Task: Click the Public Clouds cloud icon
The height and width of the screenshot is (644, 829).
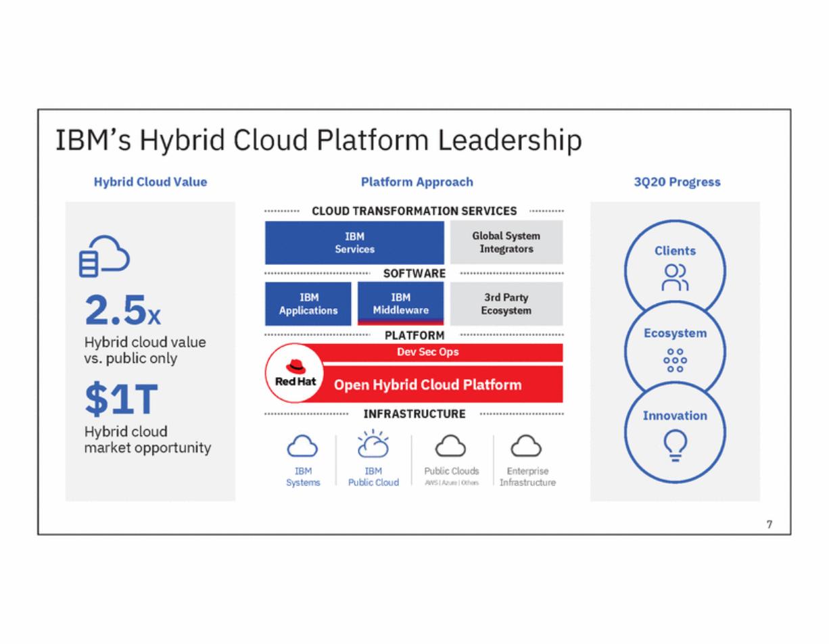Action: click(450, 446)
